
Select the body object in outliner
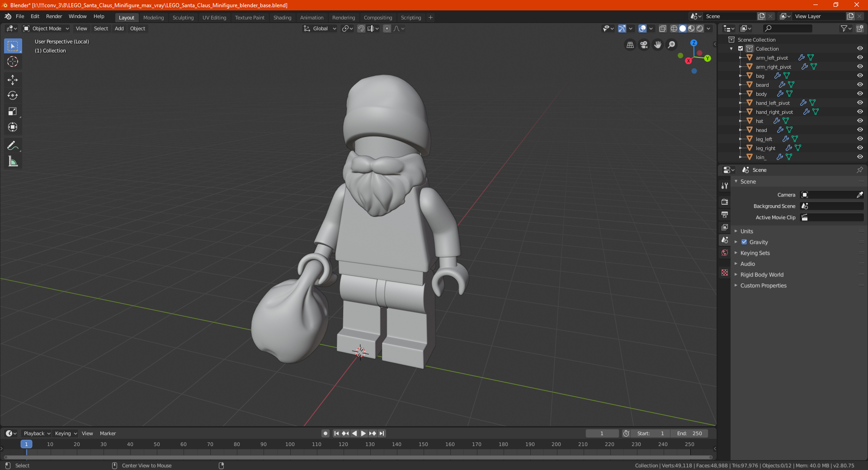pyautogui.click(x=761, y=94)
